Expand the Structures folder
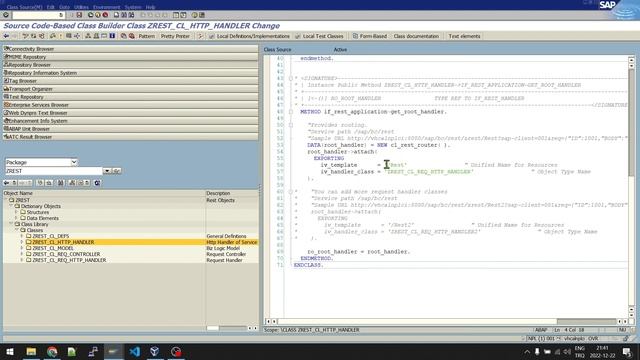This screenshot has width=640, height=360. 17,212
